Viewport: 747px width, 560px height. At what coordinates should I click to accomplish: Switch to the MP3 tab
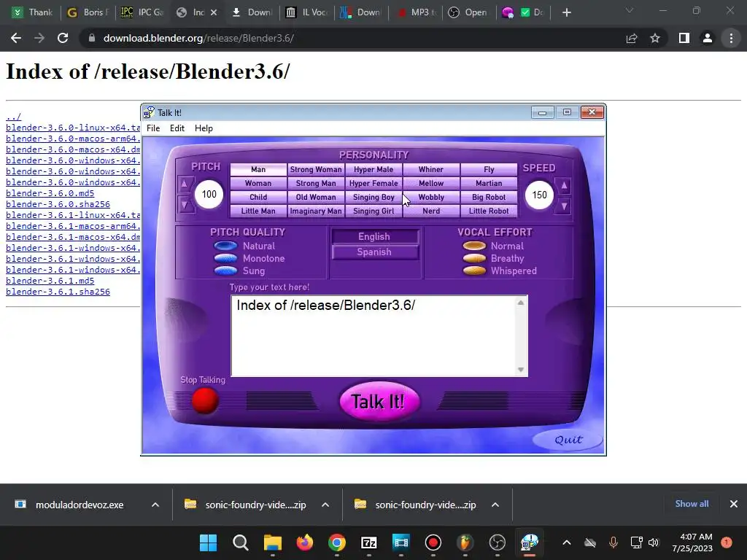[x=416, y=12]
